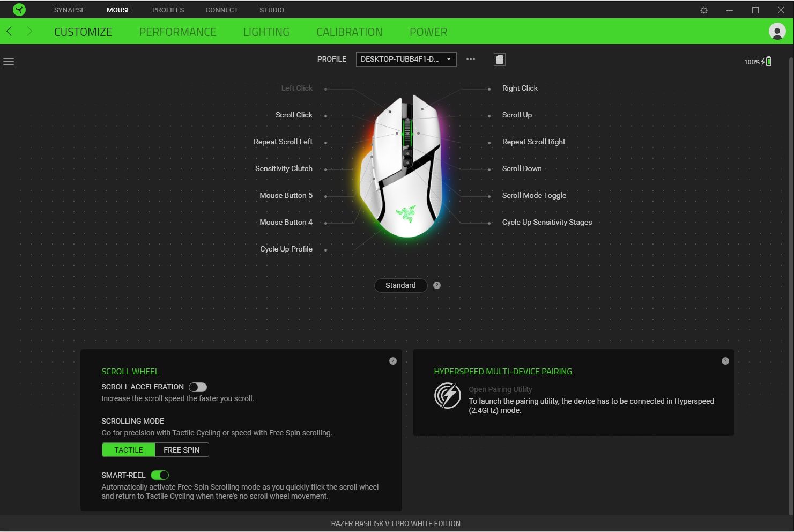Open the Studio top tab
The width and height of the screenshot is (794, 532).
click(272, 10)
